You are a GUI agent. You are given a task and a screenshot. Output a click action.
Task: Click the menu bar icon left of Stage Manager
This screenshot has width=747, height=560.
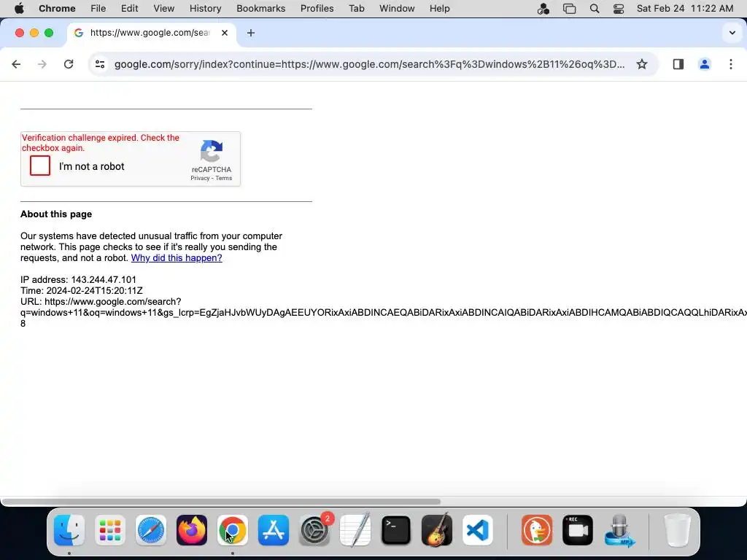pyautogui.click(x=543, y=9)
